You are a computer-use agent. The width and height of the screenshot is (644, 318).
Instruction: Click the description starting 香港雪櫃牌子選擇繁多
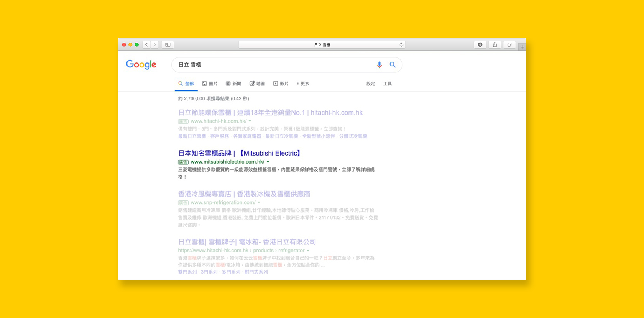click(x=276, y=261)
